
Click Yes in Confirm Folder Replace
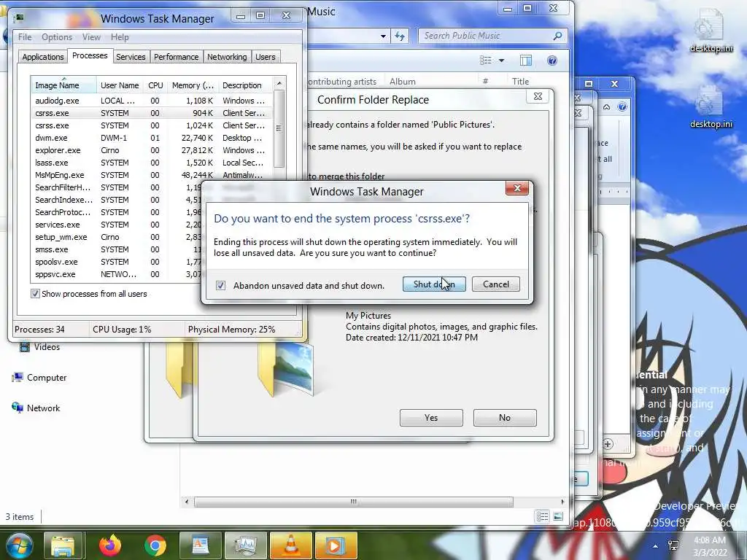click(x=431, y=418)
